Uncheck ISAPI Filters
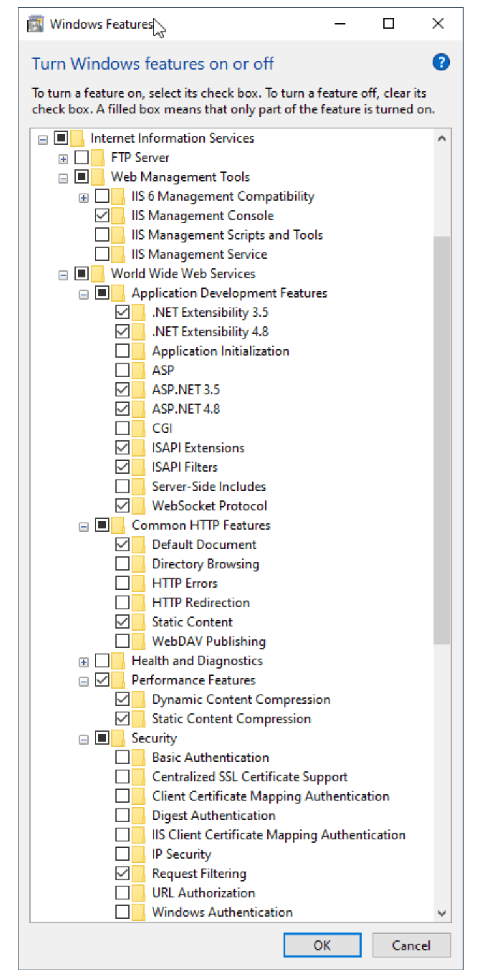The height and width of the screenshot is (980, 483). click(122, 467)
